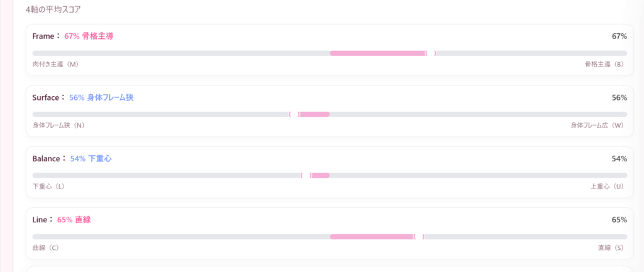The image size is (644, 272).
Task: Click the 身体フレーム狭（N） end label
Action: tap(58, 125)
